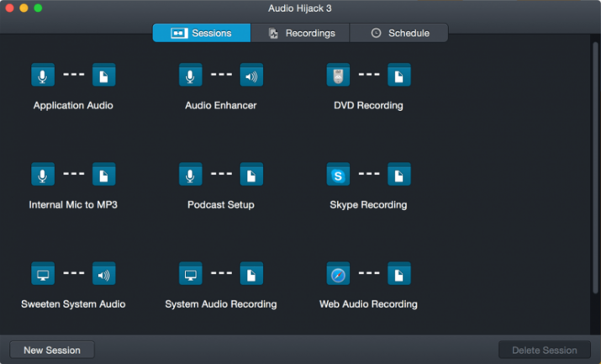Open the Schedule tab
The width and height of the screenshot is (601, 364).
[398, 33]
